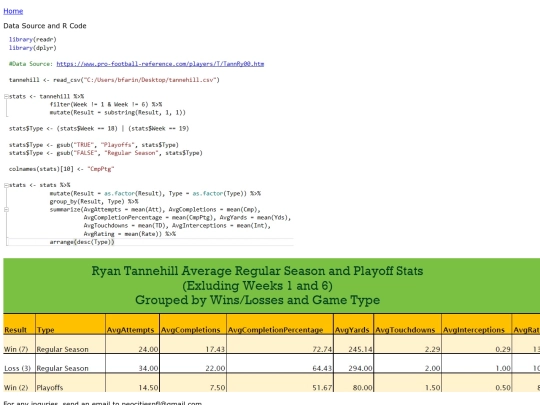Open the Home link
Viewport: 540px width, 405px height.
click(x=13, y=11)
